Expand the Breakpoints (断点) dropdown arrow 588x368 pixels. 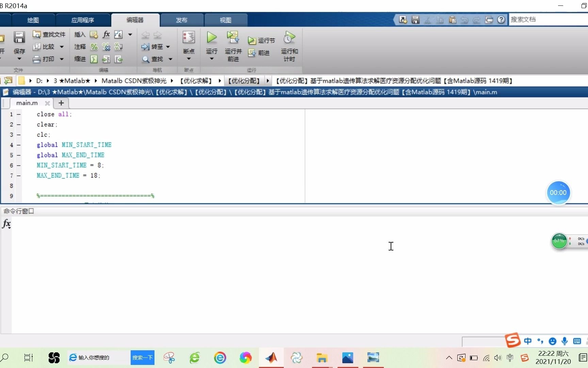189,59
